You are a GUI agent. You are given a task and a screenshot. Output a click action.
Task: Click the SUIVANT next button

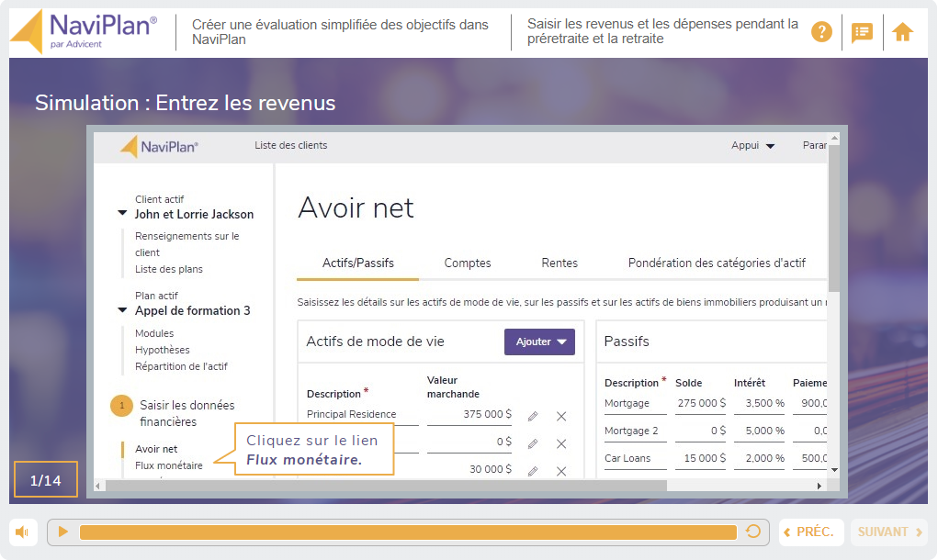coord(889,532)
